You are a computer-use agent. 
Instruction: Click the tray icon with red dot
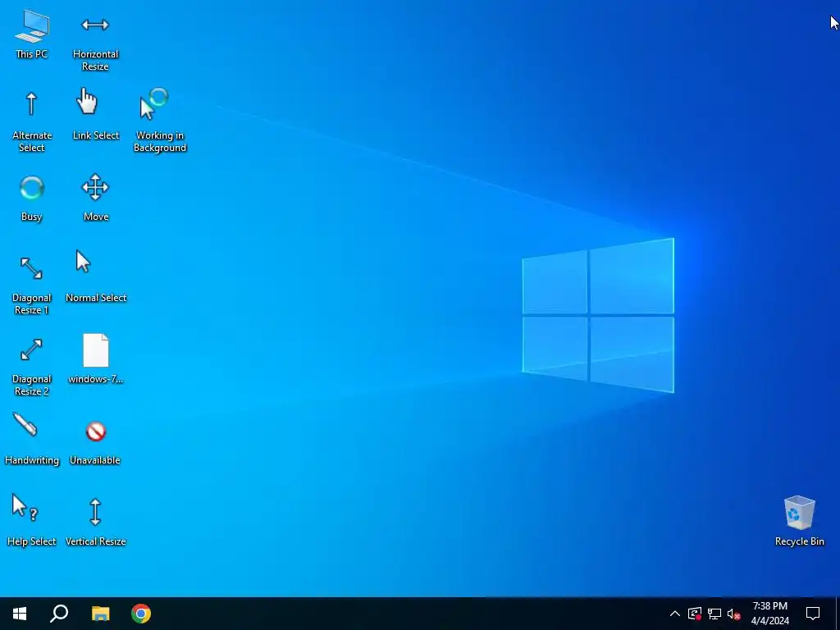[x=695, y=614]
